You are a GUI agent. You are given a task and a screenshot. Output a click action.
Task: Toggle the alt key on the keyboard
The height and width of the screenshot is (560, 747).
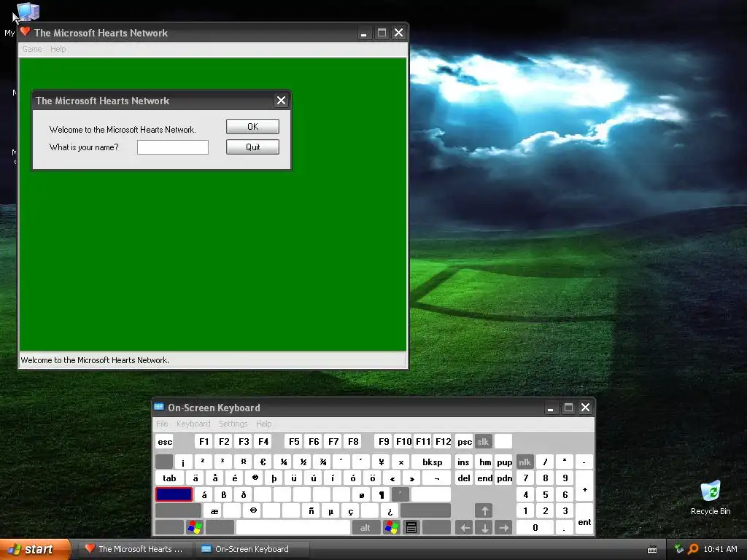tap(365, 527)
